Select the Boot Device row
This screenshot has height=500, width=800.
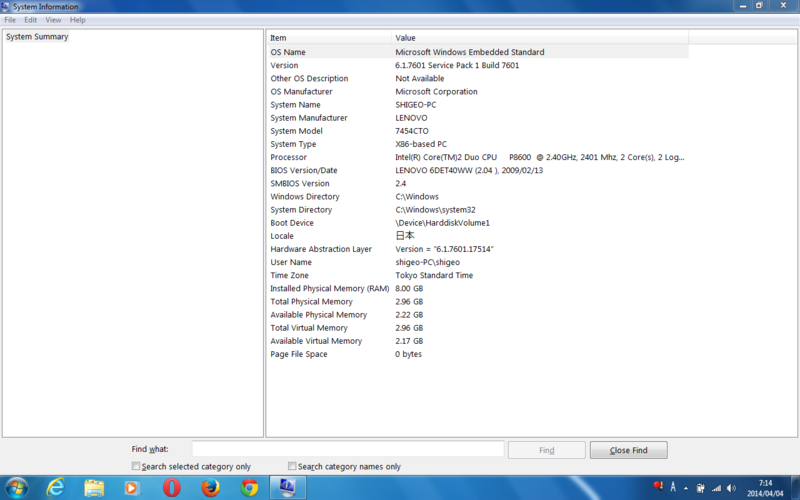point(478,223)
